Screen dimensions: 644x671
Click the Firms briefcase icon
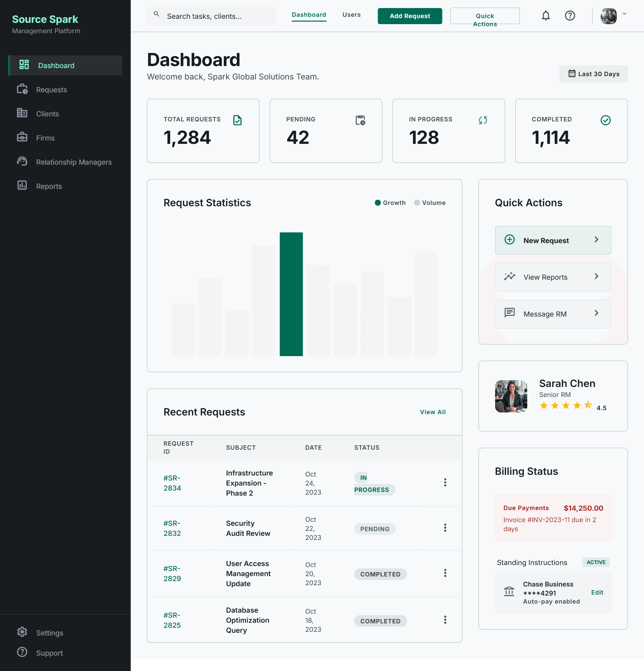(22, 137)
